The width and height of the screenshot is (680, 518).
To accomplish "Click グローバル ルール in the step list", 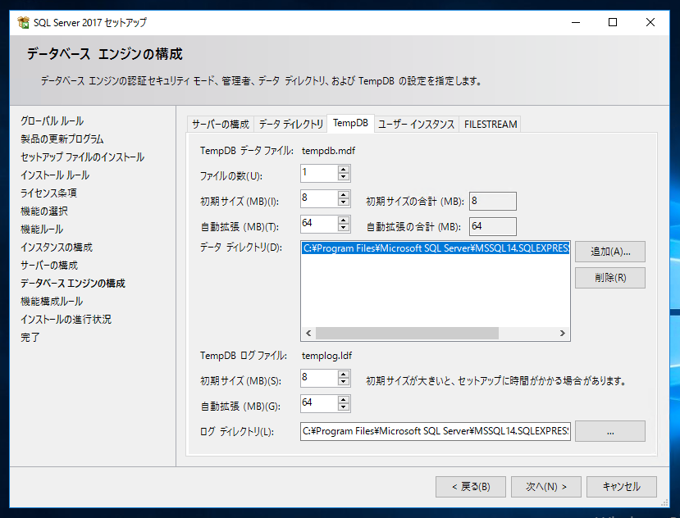I will 52,121.
